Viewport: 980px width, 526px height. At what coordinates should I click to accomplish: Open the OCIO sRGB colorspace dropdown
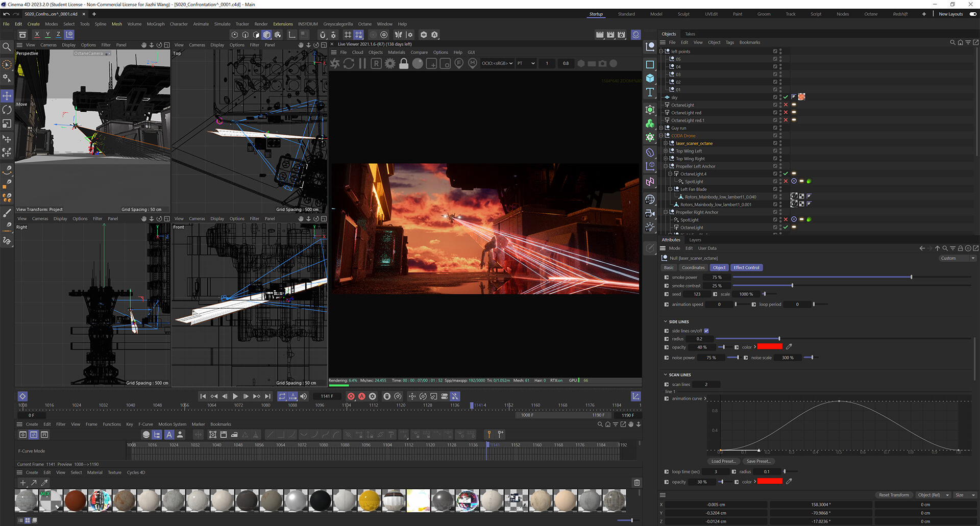(497, 63)
